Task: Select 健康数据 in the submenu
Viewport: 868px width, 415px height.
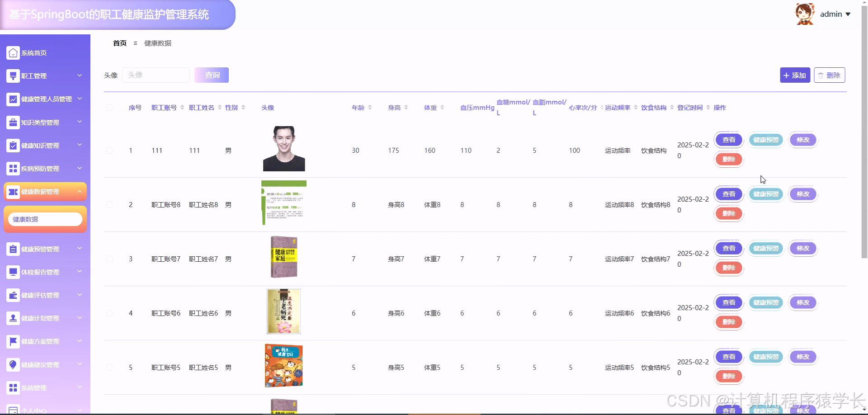Action: (x=45, y=219)
